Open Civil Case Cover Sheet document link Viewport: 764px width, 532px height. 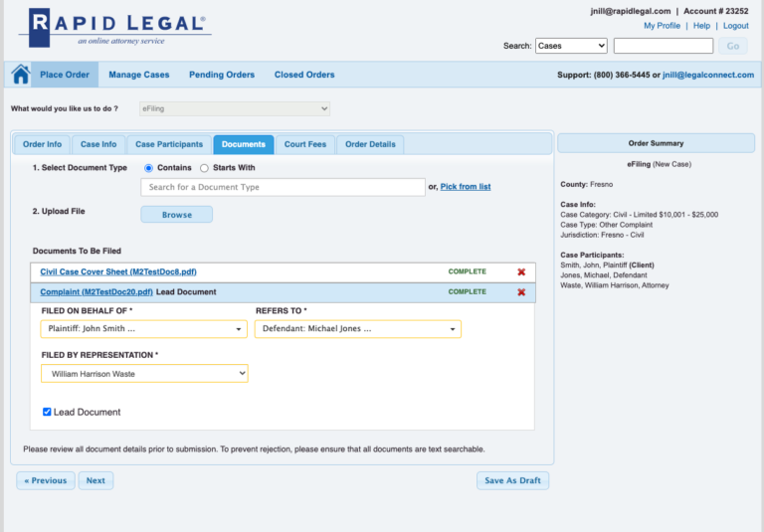click(118, 271)
